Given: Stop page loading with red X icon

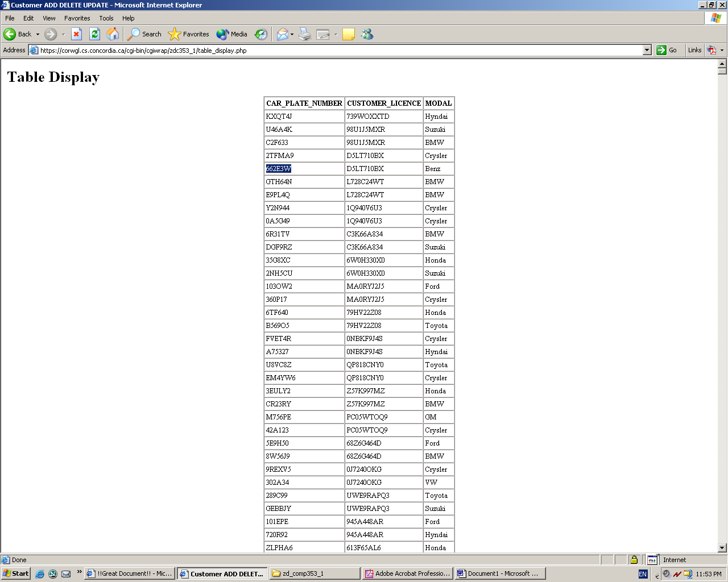Looking at the screenshot, I should [76, 34].
